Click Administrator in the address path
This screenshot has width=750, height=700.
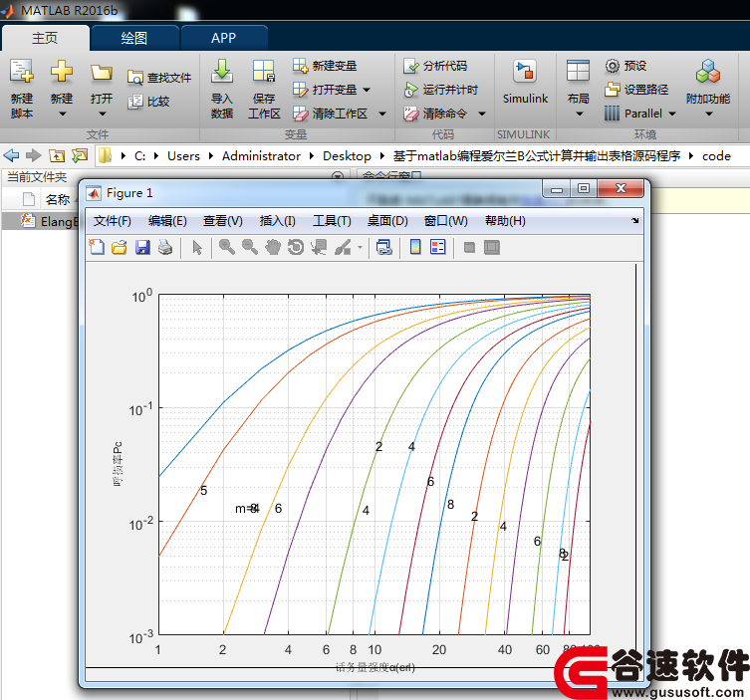(261, 156)
